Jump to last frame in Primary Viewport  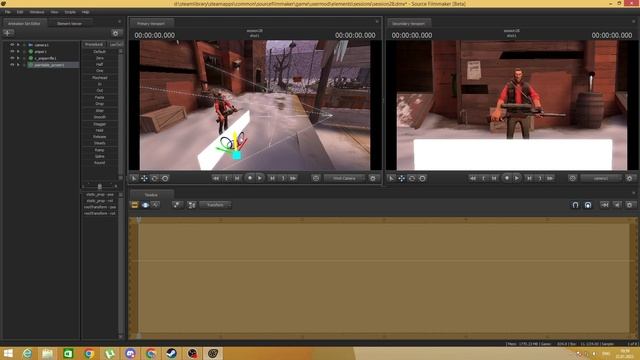point(293,178)
